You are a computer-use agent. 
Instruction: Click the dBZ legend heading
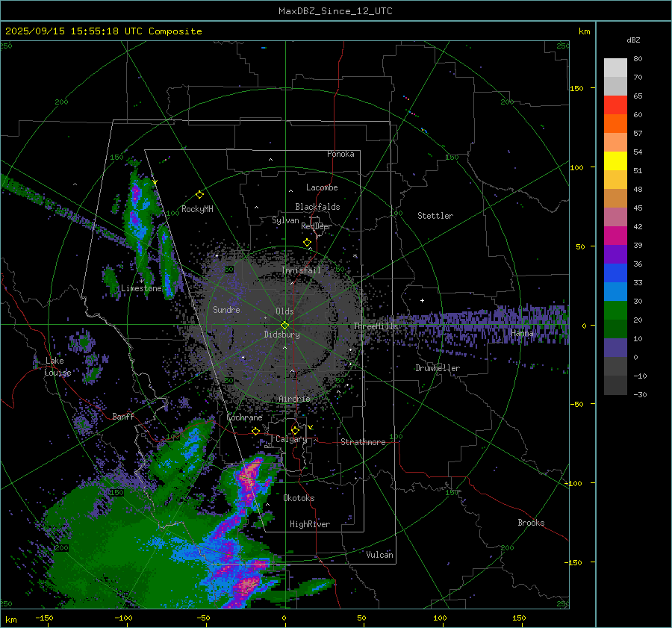coord(633,40)
